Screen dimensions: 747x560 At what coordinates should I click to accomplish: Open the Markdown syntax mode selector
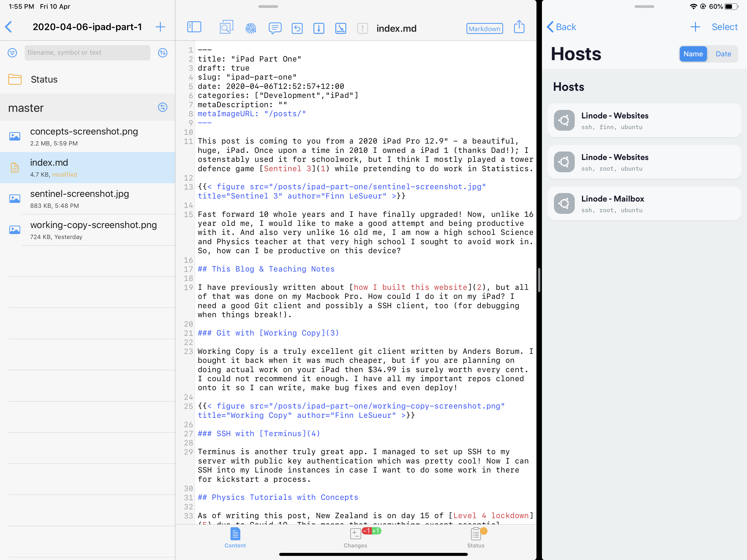[484, 29]
